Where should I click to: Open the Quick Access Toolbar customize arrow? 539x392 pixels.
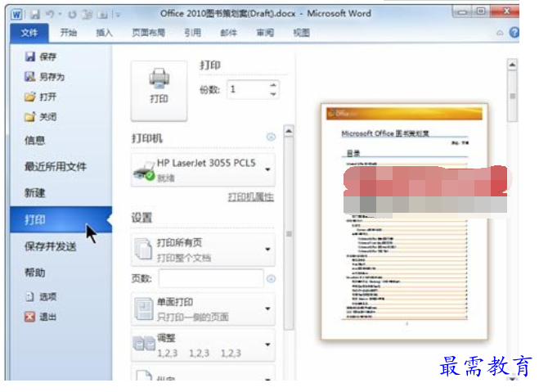coord(118,15)
